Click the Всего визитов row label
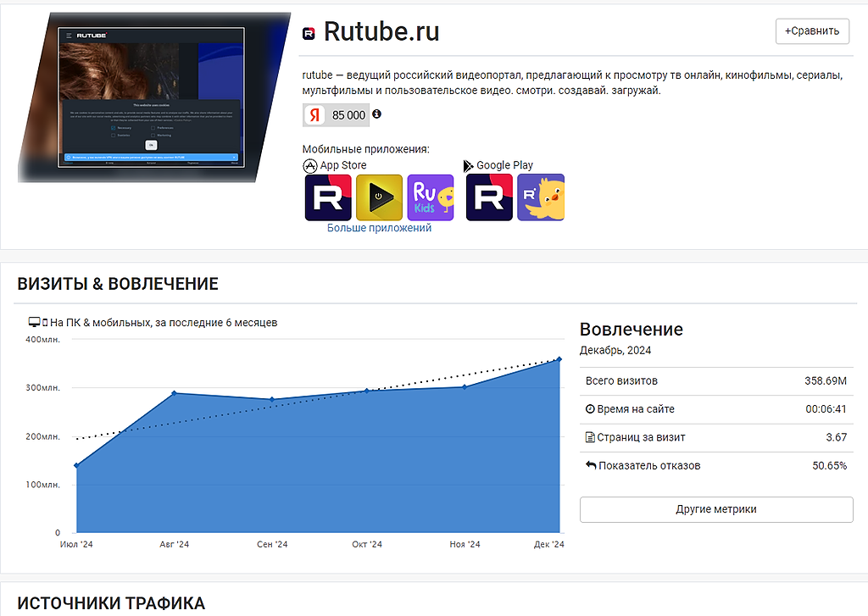 point(621,380)
